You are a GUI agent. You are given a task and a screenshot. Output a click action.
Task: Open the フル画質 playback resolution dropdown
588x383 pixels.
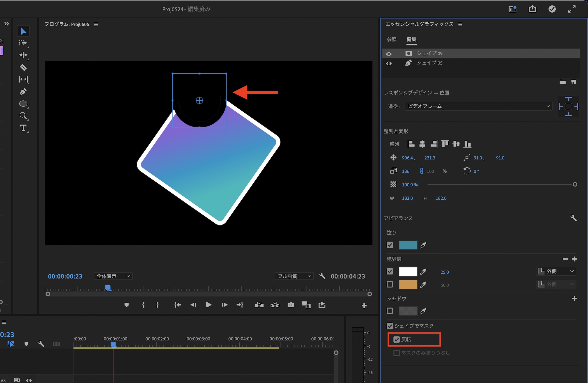click(294, 276)
